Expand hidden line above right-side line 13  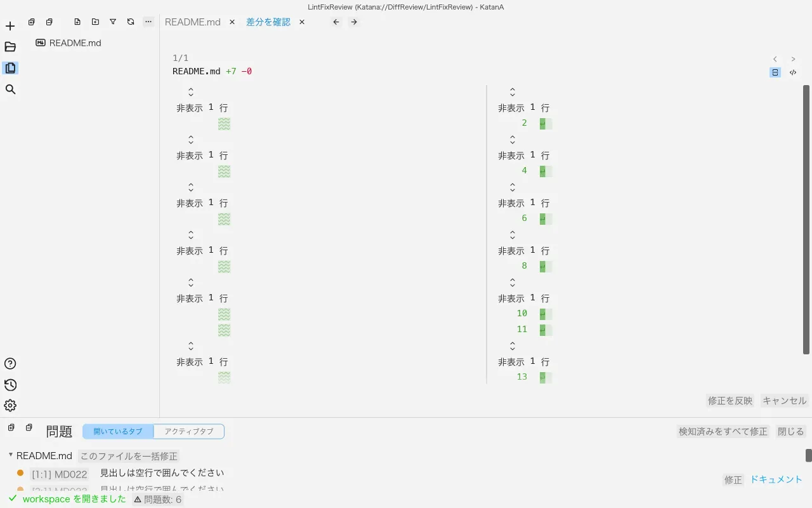[513, 346]
